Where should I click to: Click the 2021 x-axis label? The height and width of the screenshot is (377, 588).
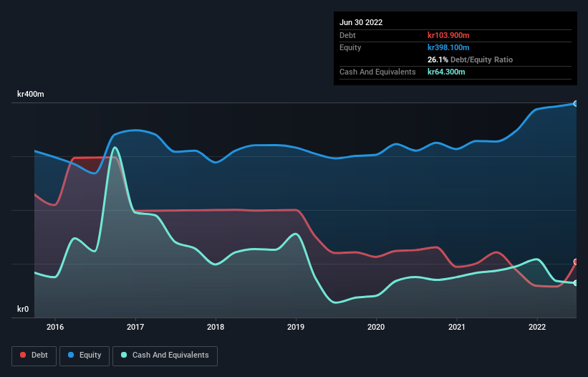pos(457,327)
